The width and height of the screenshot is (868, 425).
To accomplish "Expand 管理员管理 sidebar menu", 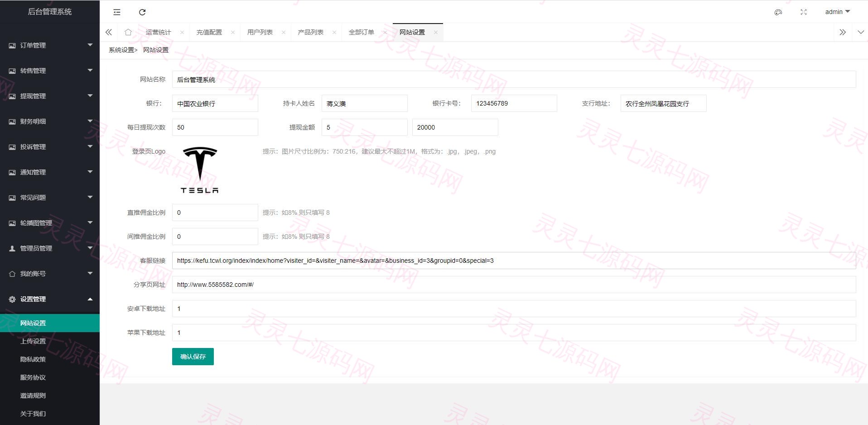I will click(50, 248).
